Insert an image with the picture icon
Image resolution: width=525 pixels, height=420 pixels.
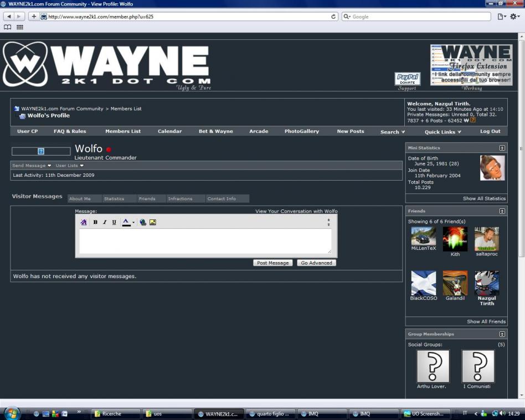click(x=153, y=222)
